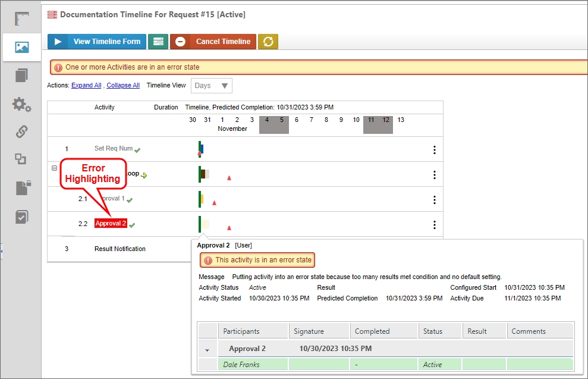Click the Expand All link

86,86
